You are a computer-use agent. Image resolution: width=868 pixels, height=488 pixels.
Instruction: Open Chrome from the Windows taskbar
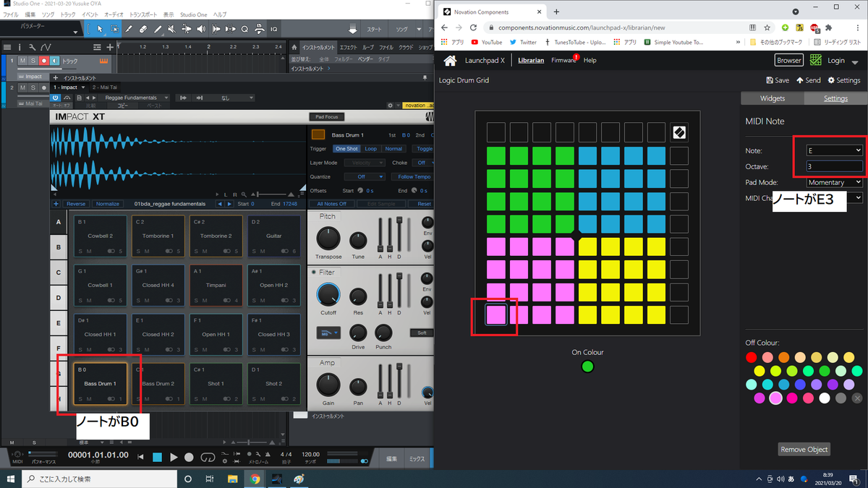click(x=255, y=479)
